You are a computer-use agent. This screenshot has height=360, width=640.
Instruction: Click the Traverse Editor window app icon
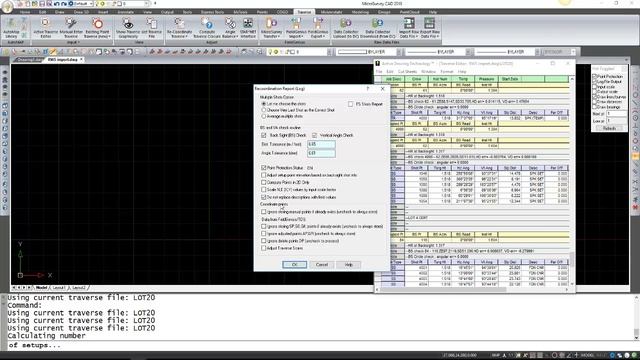tap(378, 64)
